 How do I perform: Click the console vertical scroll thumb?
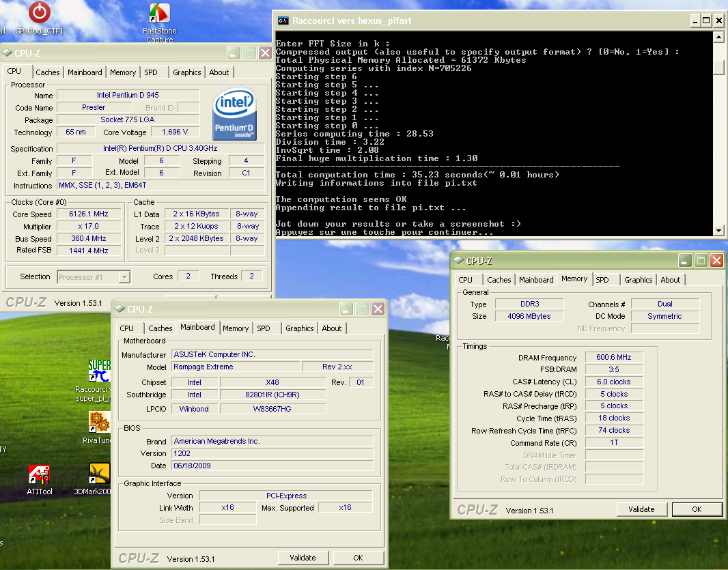click(x=718, y=68)
